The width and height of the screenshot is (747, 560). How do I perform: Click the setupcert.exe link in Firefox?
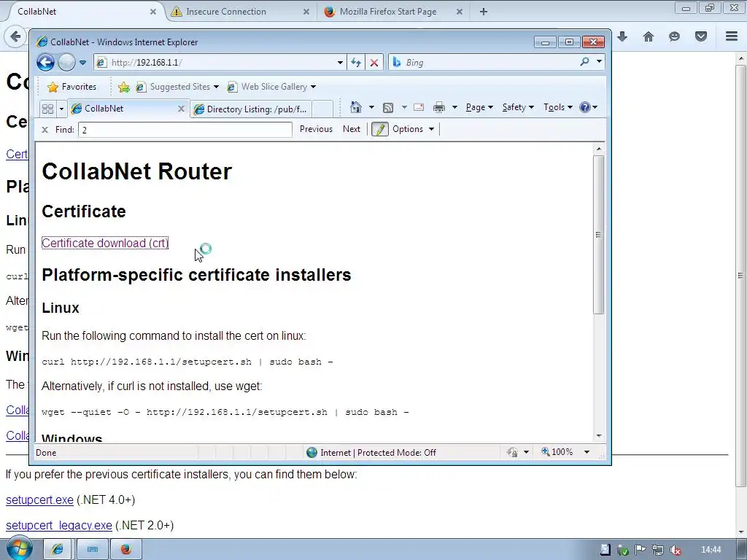[x=39, y=500]
